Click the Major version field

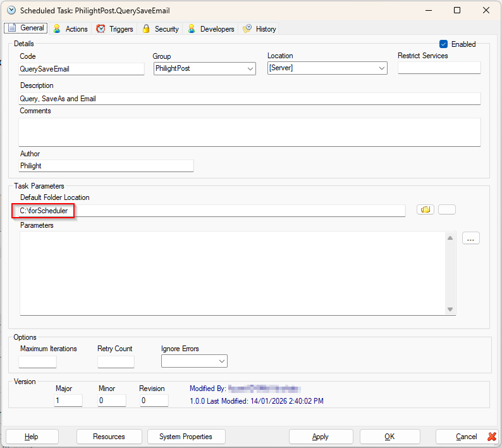point(68,401)
